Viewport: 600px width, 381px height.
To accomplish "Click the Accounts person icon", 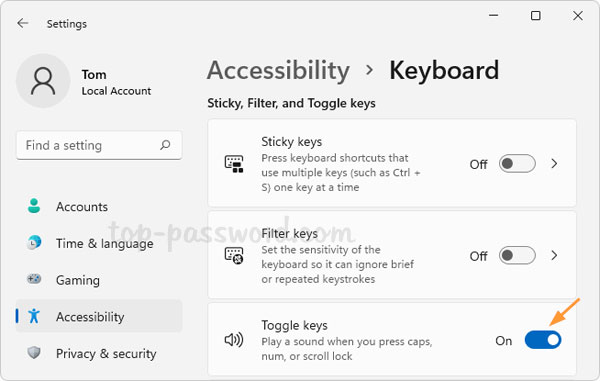I will 34,206.
